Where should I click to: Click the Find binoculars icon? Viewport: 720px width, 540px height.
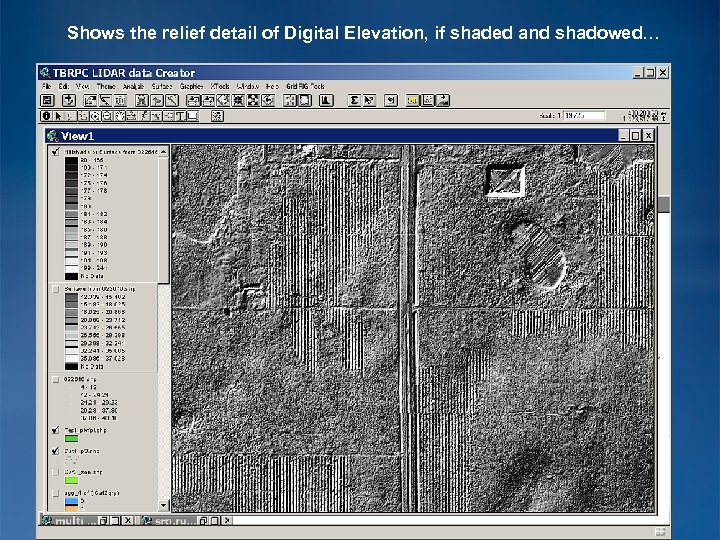pyautogui.click(x=141, y=100)
